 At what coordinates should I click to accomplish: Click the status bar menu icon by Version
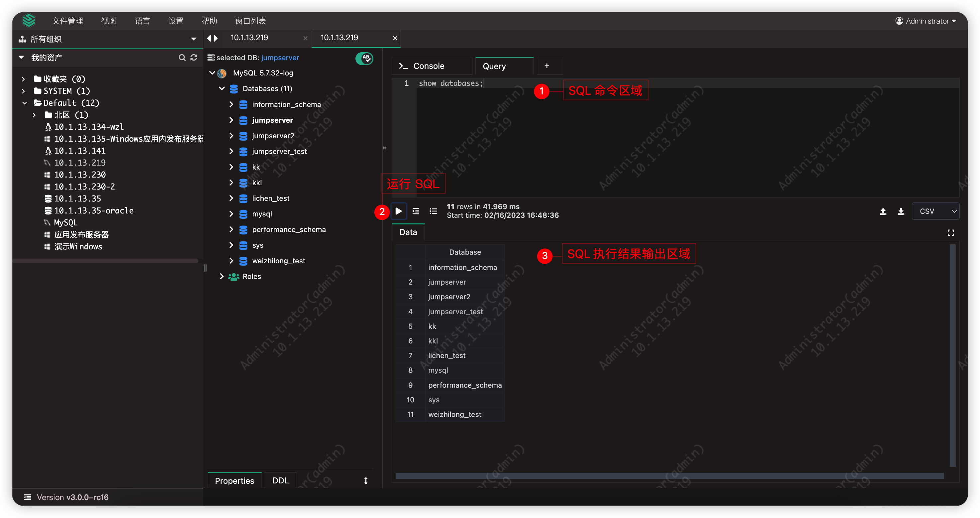[27, 497]
